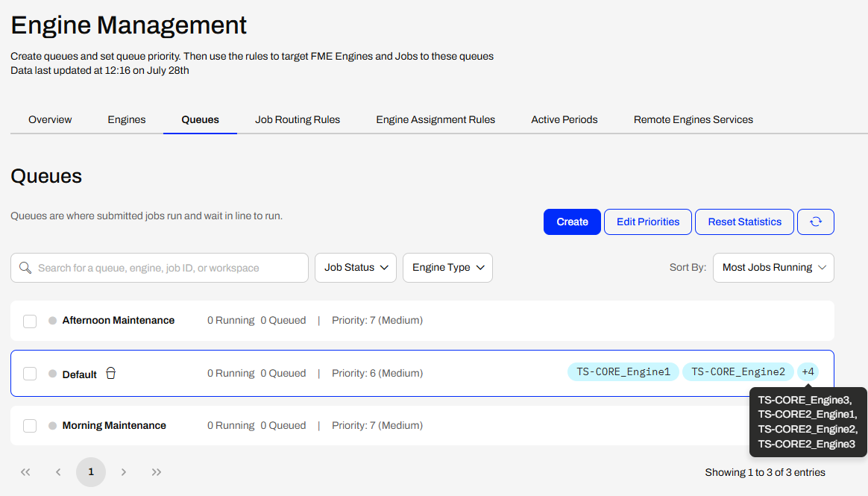The height and width of the screenshot is (496, 868).
Task: Click 0 Running on Morning Maintenance row
Action: tap(231, 426)
